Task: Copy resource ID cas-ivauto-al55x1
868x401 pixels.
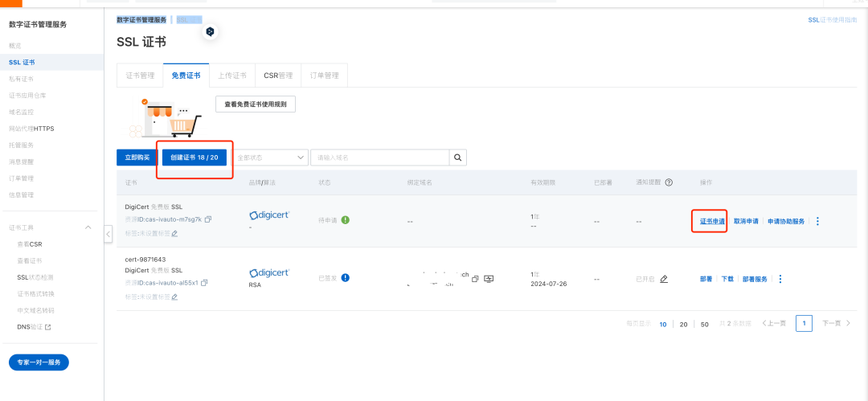Action: 204,283
